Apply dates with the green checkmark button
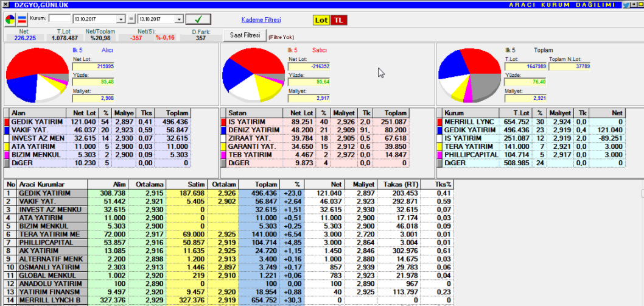 pyautogui.click(x=198, y=20)
